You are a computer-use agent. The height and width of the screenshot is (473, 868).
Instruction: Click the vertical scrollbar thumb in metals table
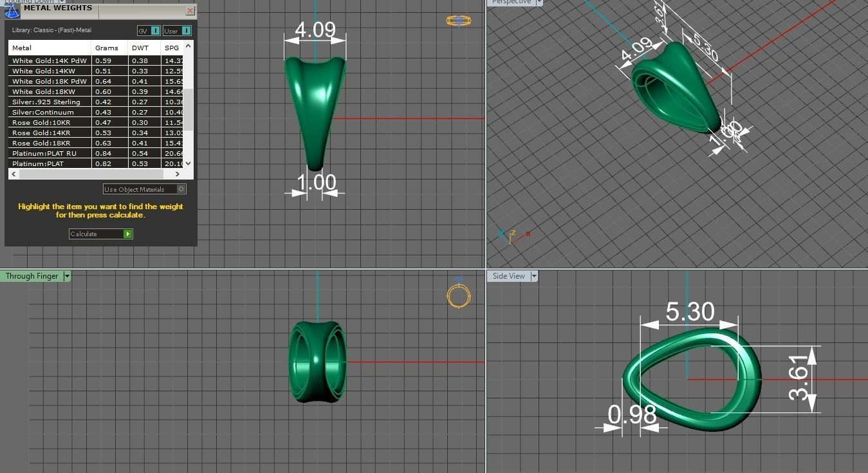coord(189,108)
